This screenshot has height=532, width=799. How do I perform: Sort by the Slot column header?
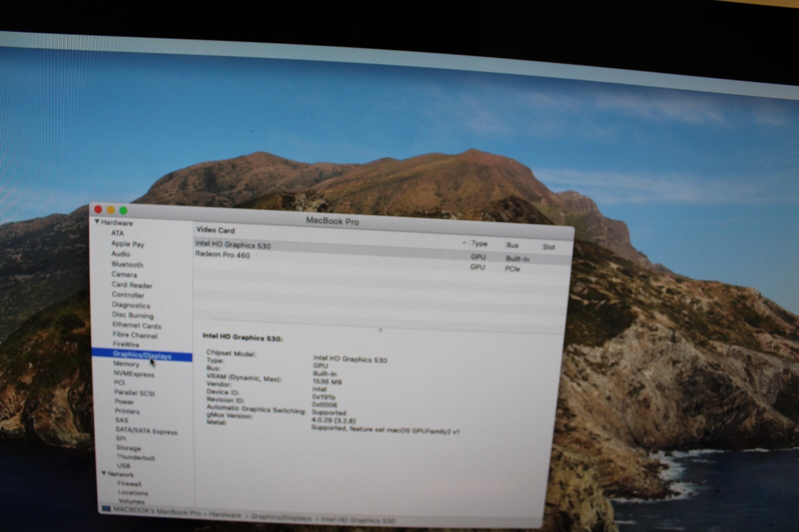549,247
